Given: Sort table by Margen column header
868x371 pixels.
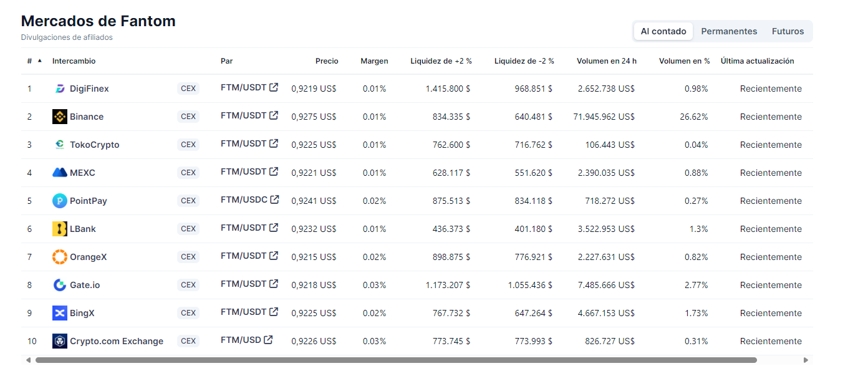Looking at the screenshot, I should coord(374,61).
